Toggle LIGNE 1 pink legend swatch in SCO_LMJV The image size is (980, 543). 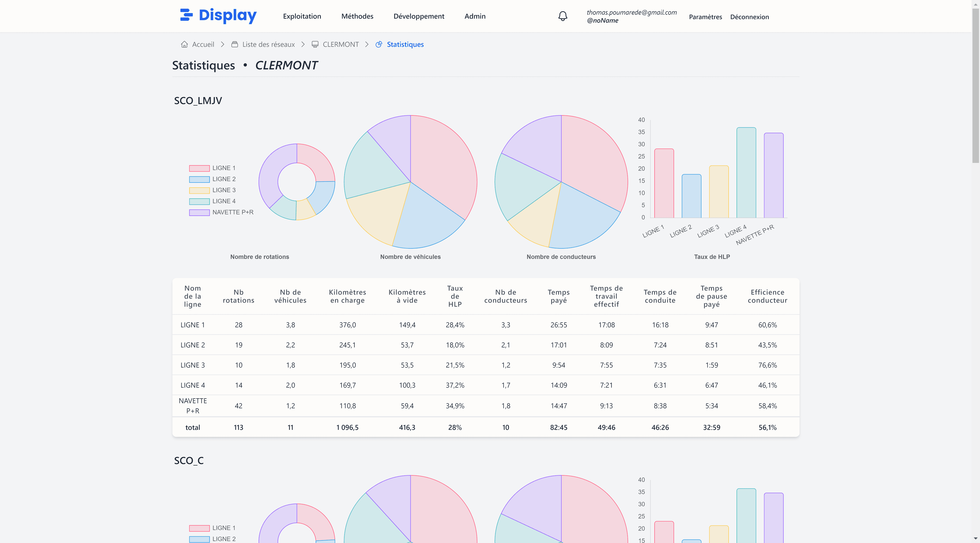point(199,168)
